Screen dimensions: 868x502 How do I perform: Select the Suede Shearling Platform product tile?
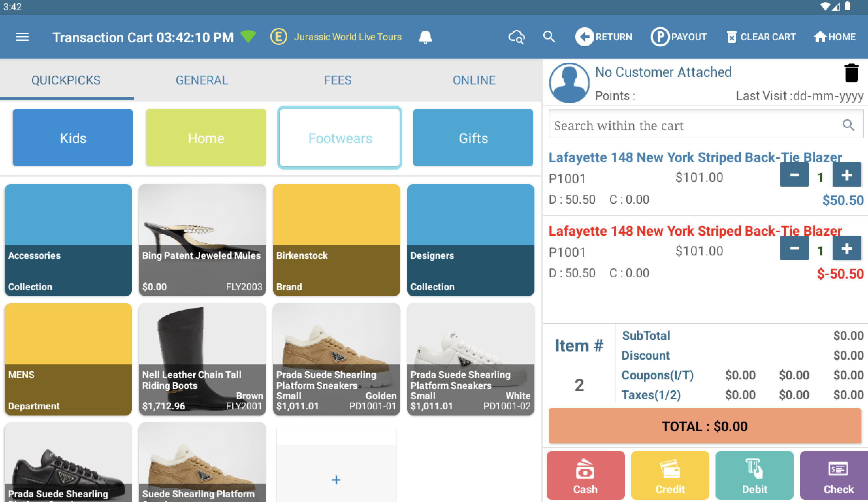tap(202, 462)
